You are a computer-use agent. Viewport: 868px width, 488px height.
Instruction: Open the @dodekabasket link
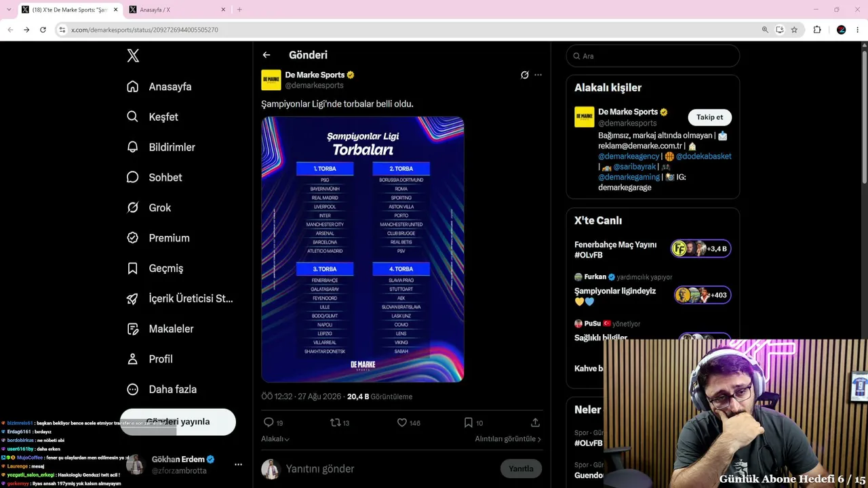coord(704,156)
